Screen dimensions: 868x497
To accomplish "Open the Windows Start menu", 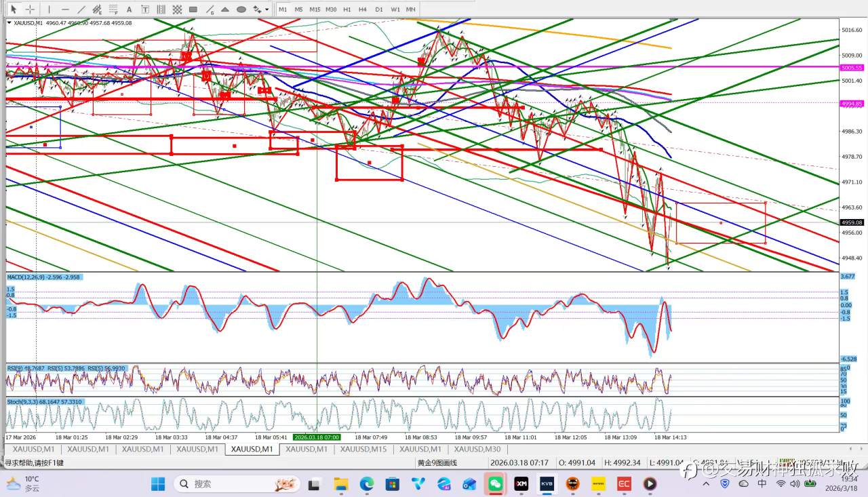I will point(158,484).
